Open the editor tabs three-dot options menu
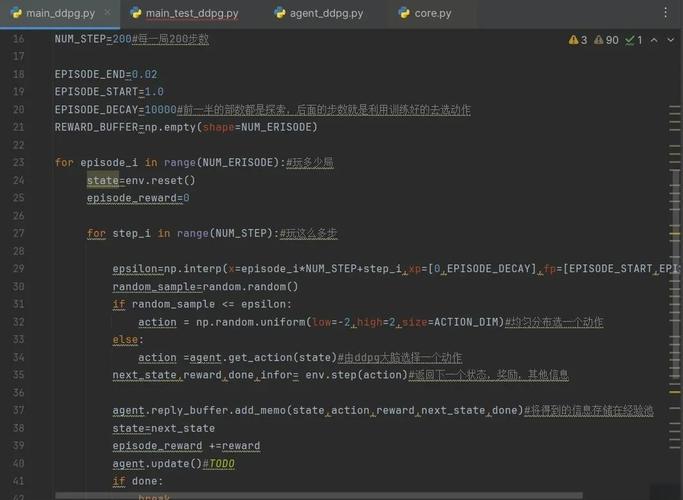Image resolution: width=683 pixels, height=500 pixels. point(667,13)
